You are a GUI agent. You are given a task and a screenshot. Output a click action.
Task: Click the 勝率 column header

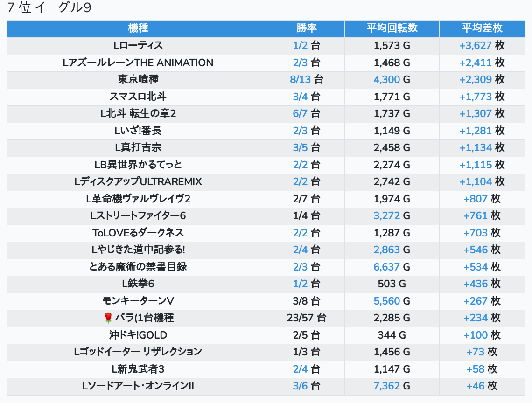307,28
